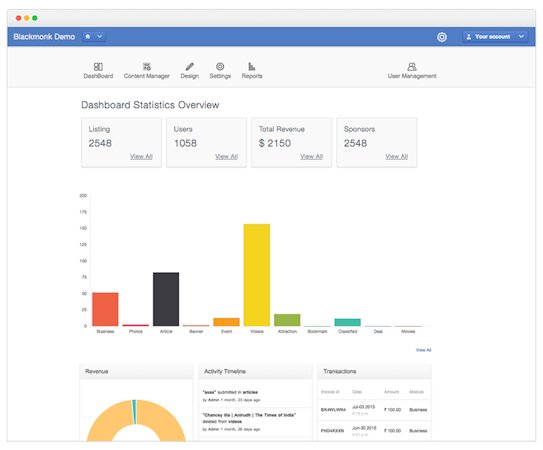Click the Banner axis label

pyautogui.click(x=196, y=332)
